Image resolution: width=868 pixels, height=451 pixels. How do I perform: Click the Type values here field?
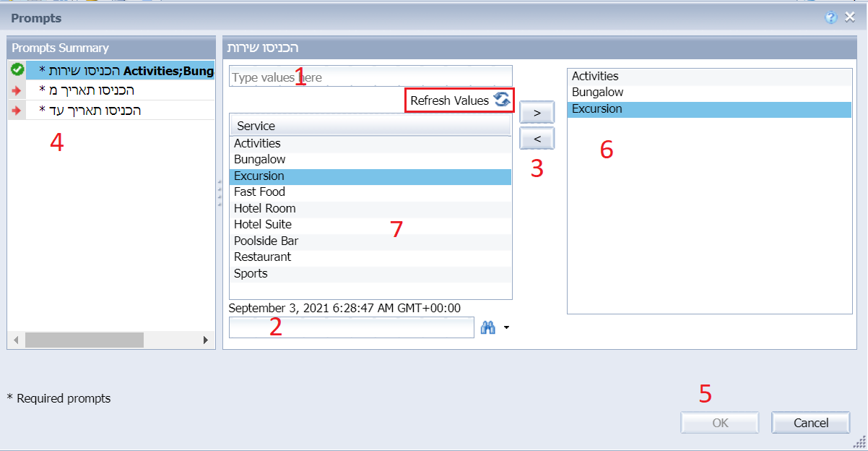click(370, 77)
